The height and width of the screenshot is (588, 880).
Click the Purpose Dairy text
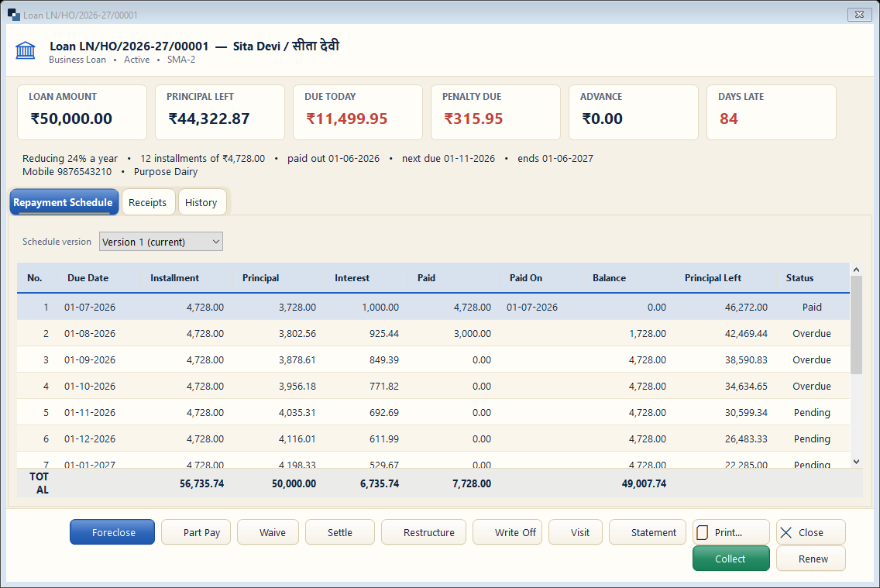166,172
